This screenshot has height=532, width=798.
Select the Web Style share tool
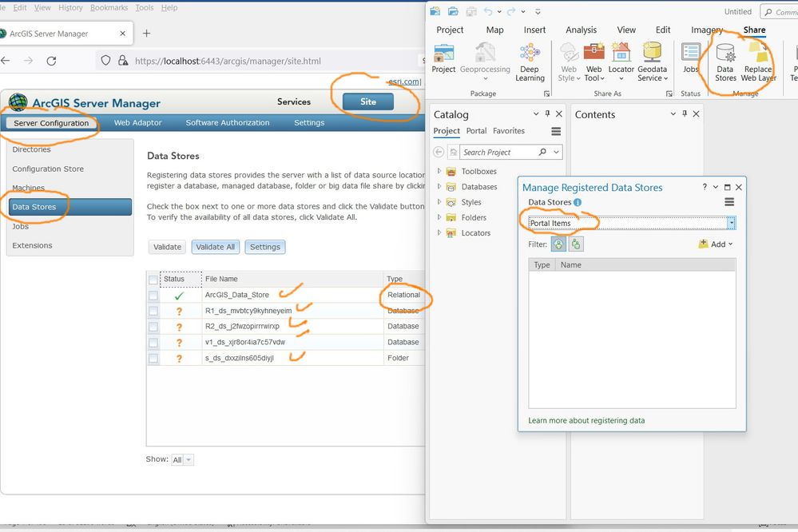point(569,62)
